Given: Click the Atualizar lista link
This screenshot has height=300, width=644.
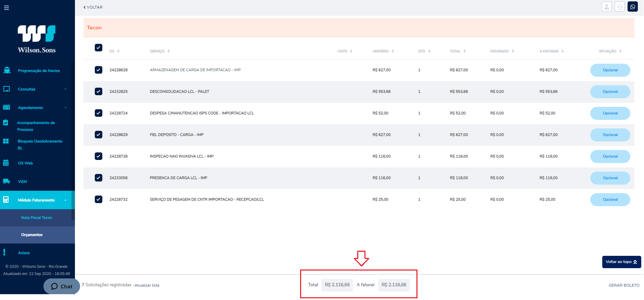Looking at the screenshot, I should point(147,285).
